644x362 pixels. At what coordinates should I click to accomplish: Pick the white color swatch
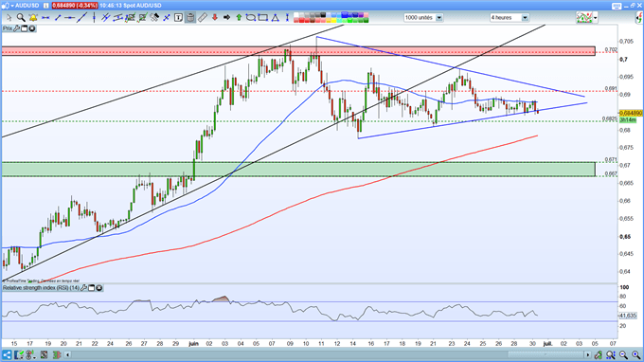(x=295, y=15)
